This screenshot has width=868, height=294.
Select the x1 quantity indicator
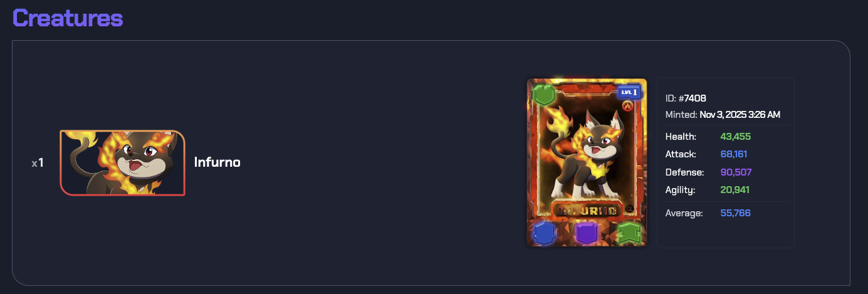[38, 163]
